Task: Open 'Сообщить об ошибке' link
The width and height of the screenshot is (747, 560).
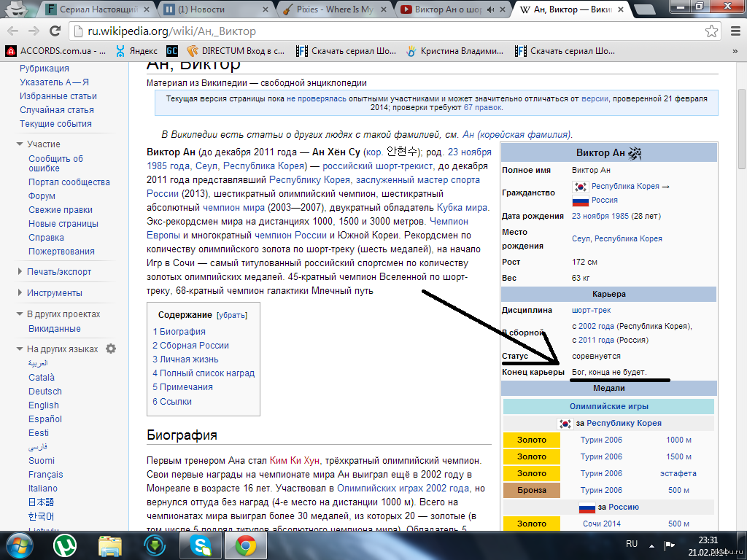Action: coord(55,163)
